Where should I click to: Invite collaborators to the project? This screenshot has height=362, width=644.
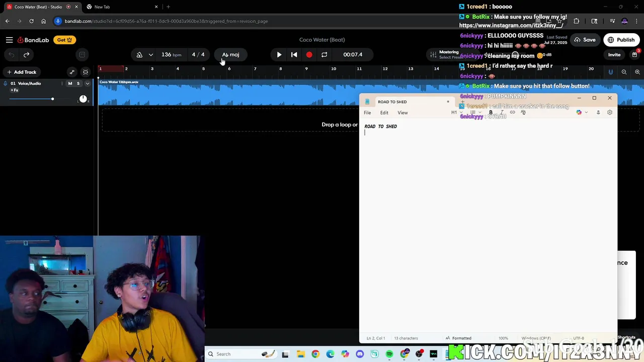[x=614, y=55]
